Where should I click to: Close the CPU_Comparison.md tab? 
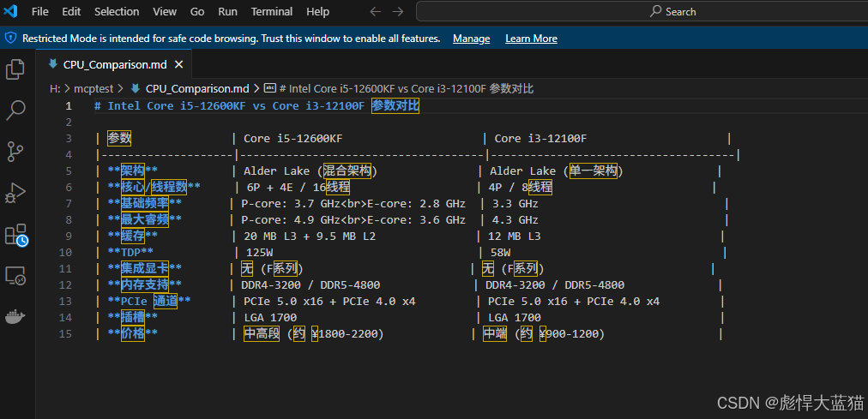click(x=178, y=64)
